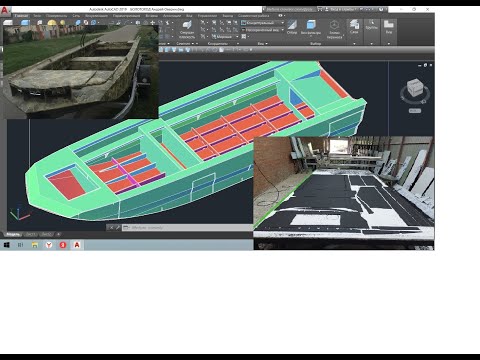The height and width of the screenshot is (360, 480).
Task: Open the Conceptual (Концептуальный) visual style dropdown
Action: click(x=262, y=23)
